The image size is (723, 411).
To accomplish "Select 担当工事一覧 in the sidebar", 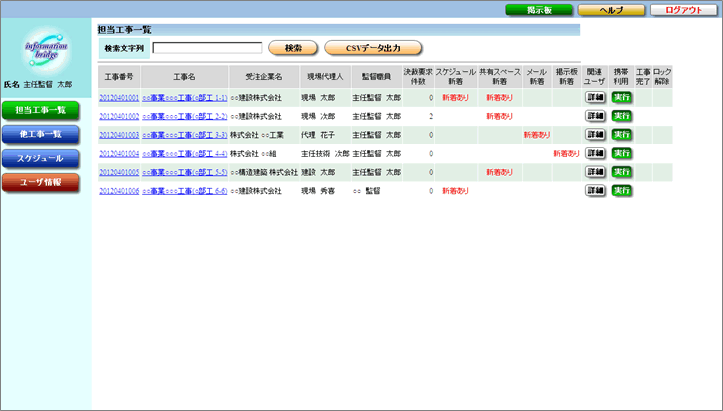I will tap(41, 110).
